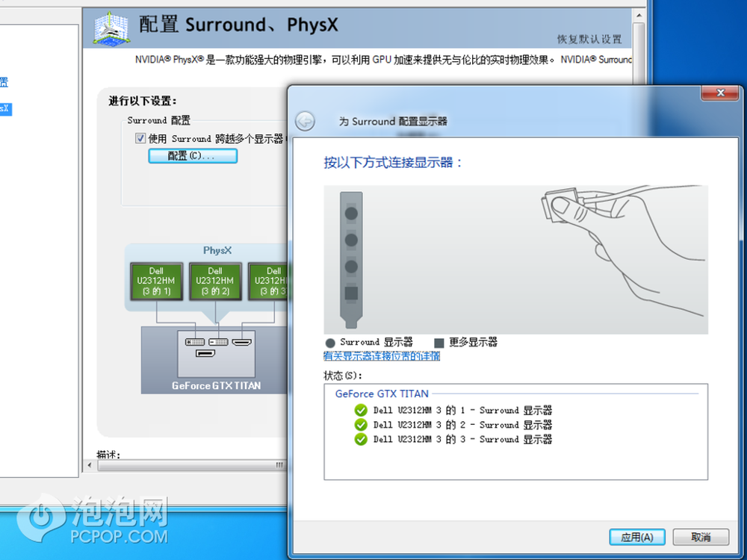The width and height of the screenshot is (747, 560).
Task: Click the square connector on bracket
Action: tap(351, 293)
